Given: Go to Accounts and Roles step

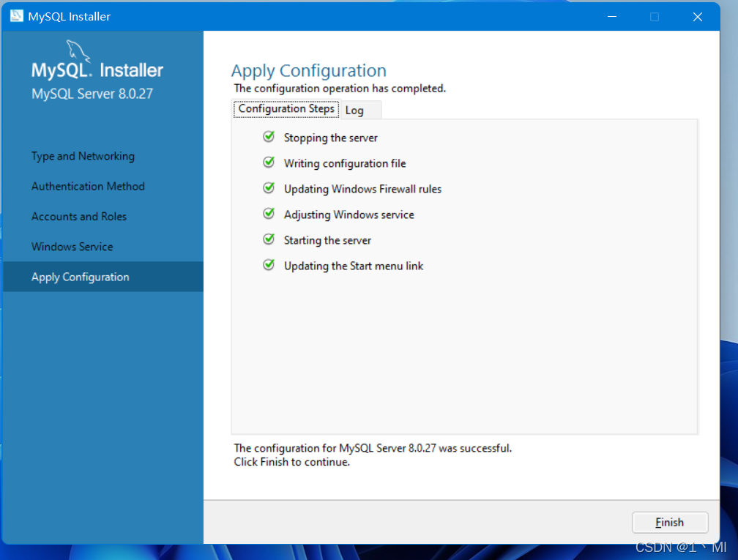Looking at the screenshot, I should pyautogui.click(x=79, y=217).
